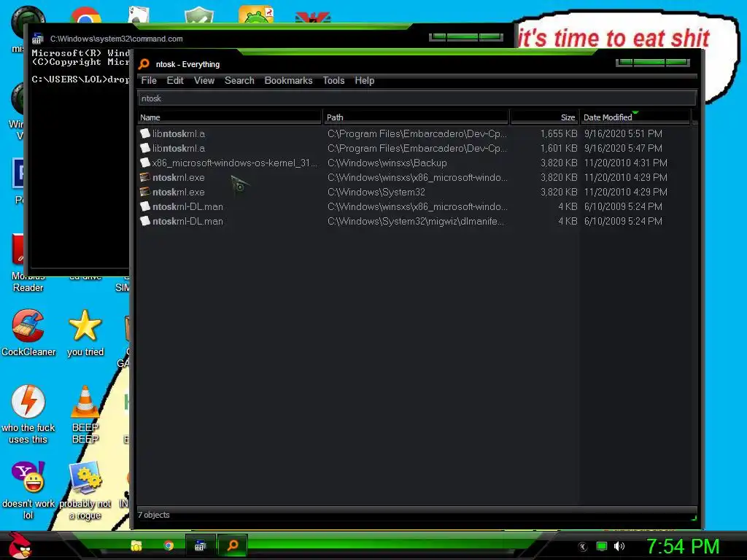Click the Everything magnifier icon in title bar
This screenshot has height=560, width=747.
[x=144, y=64]
